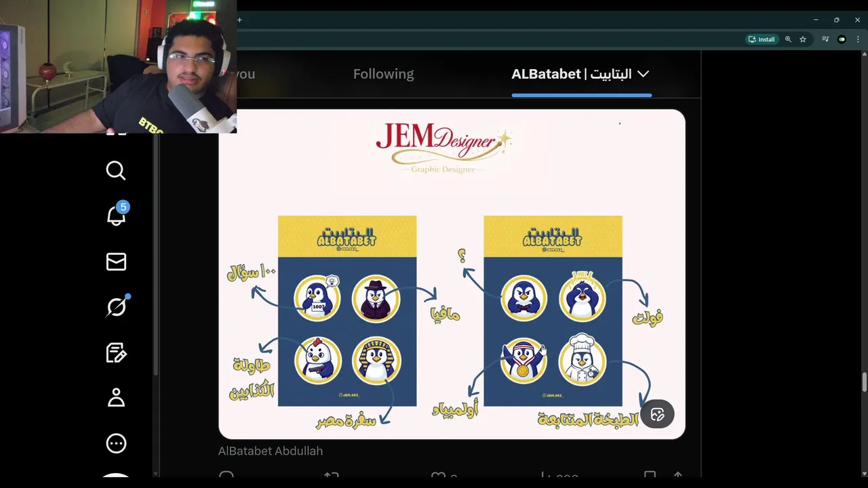Viewport: 868px width, 488px height.
Task: Open the JEM Designer sticker sheet image
Action: point(452,274)
